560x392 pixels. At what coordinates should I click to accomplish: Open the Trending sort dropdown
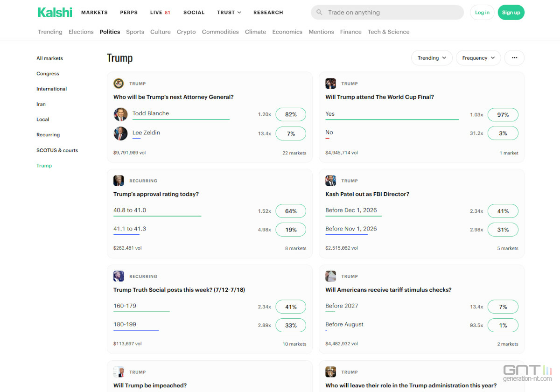click(432, 58)
